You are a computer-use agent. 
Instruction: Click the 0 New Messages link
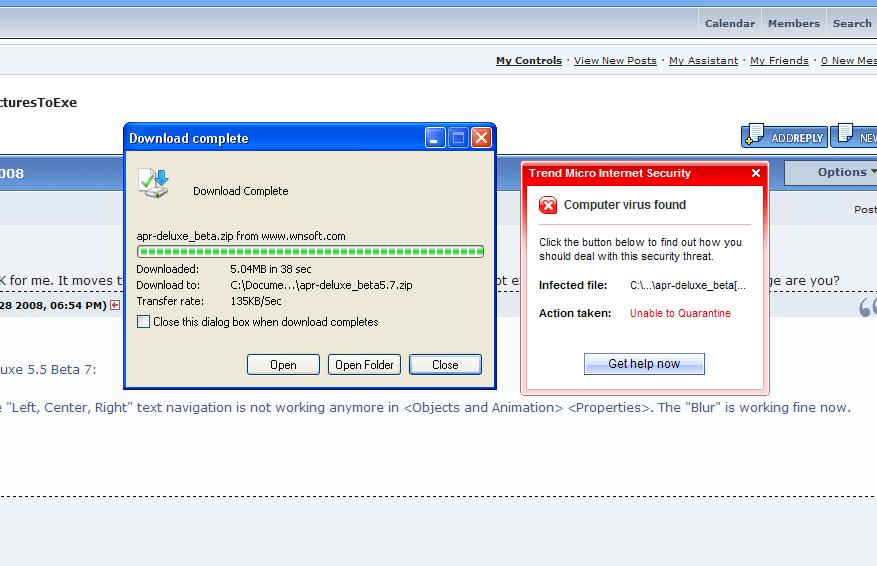point(848,60)
